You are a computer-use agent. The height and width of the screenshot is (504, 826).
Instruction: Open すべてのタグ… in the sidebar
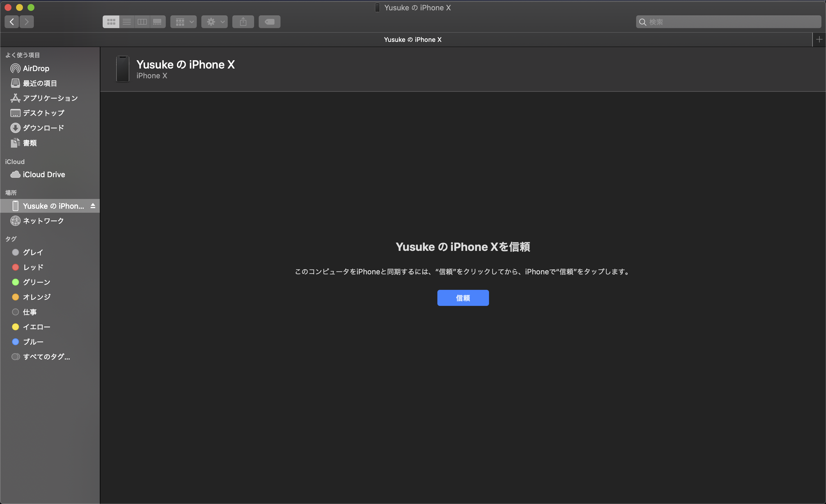[50, 357]
